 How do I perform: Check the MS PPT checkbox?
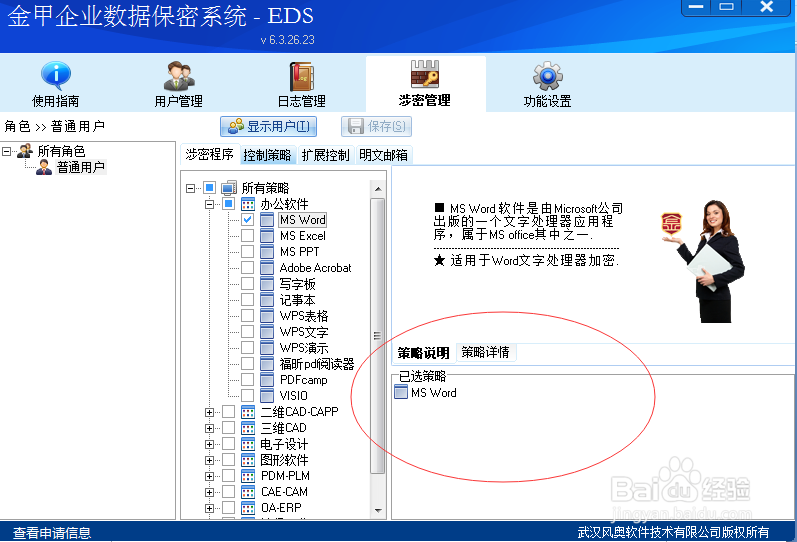point(248,252)
